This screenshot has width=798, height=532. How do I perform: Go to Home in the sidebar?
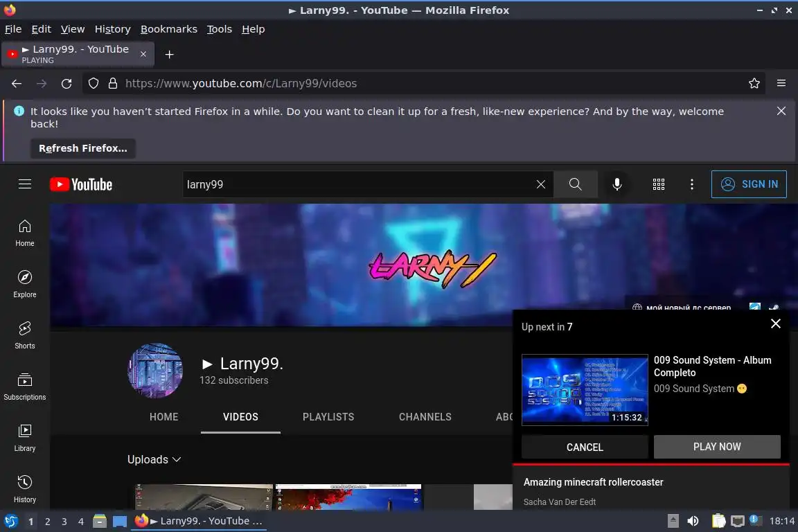coord(24,233)
